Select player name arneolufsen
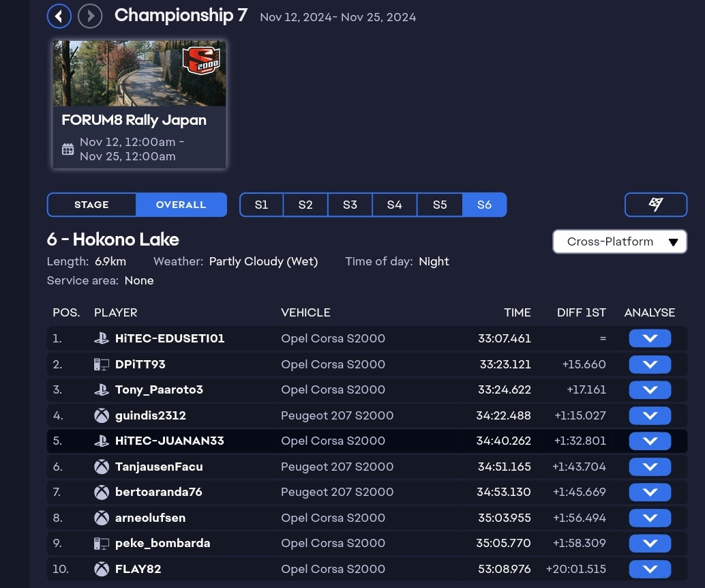705x588 pixels. [150, 518]
